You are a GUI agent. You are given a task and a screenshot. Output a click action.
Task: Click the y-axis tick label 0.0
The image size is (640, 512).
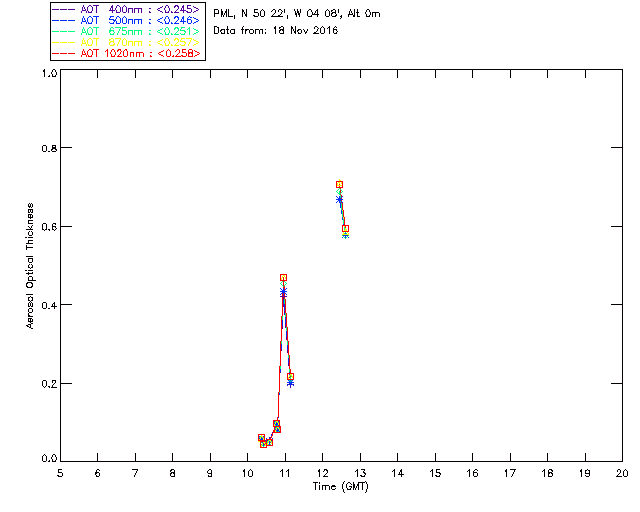click(x=49, y=458)
